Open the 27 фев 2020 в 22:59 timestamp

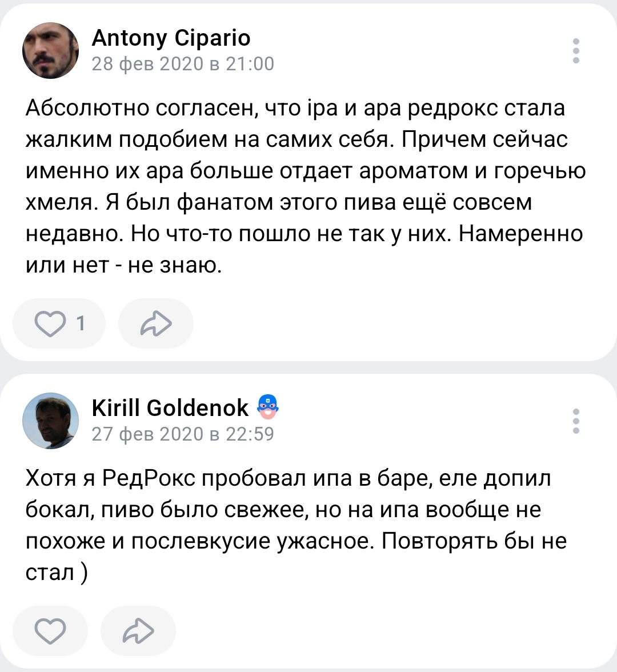coord(183,434)
